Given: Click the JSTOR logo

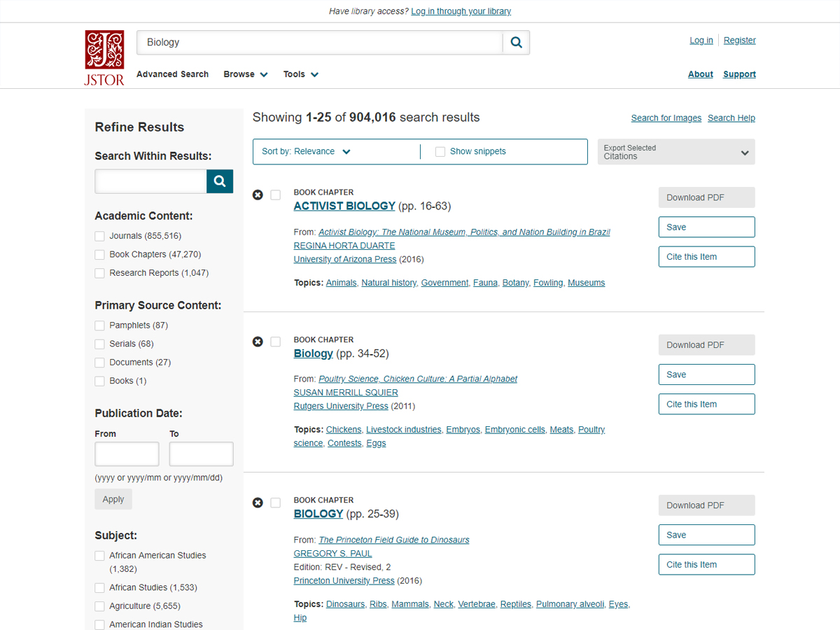Looking at the screenshot, I should pos(104,57).
